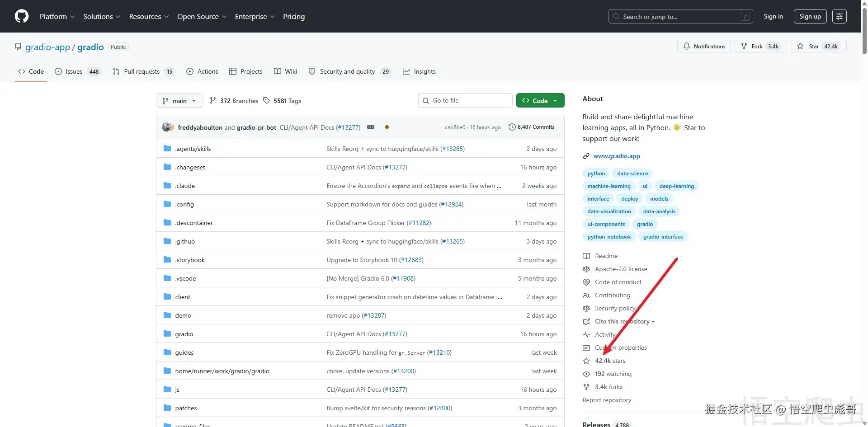
Task: Go to the Pricing page
Action: tap(294, 16)
